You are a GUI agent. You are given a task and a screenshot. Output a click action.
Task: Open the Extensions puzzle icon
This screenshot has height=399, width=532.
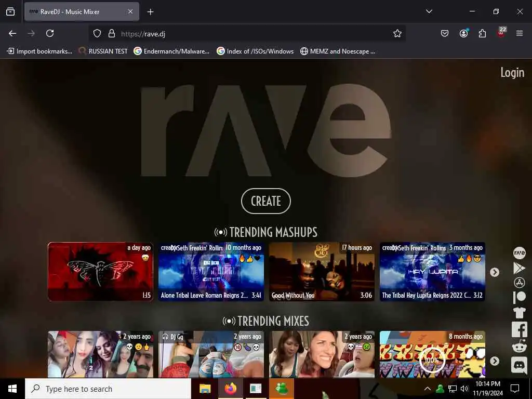(x=482, y=33)
